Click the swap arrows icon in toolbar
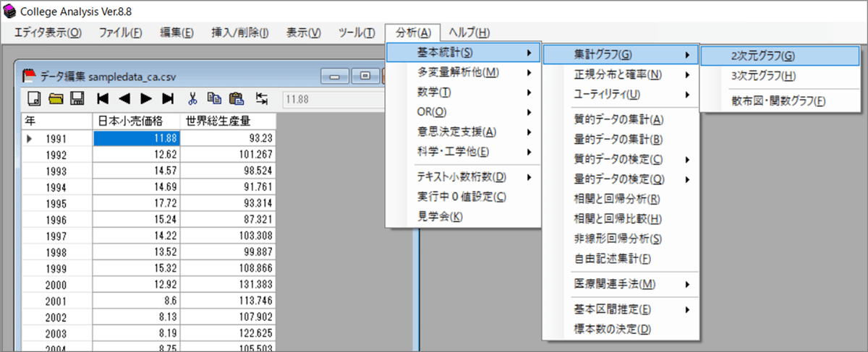The height and width of the screenshot is (352, 868). pyautogui.click(x=261, y=98)
